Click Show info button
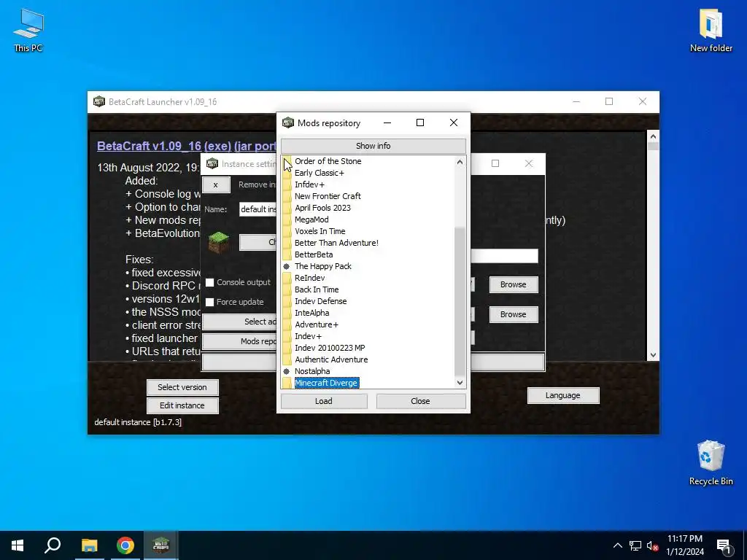Viewport: 747px width, 560px height. 373,146
